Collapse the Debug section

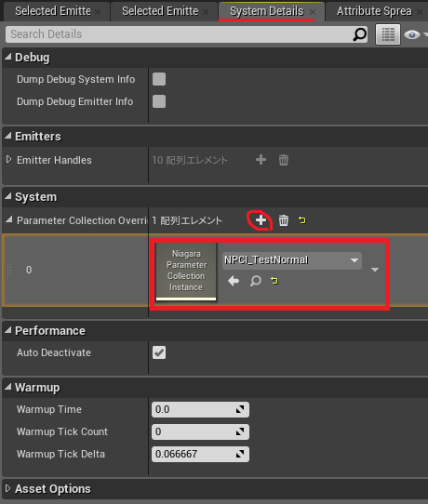tap(8, 58)
